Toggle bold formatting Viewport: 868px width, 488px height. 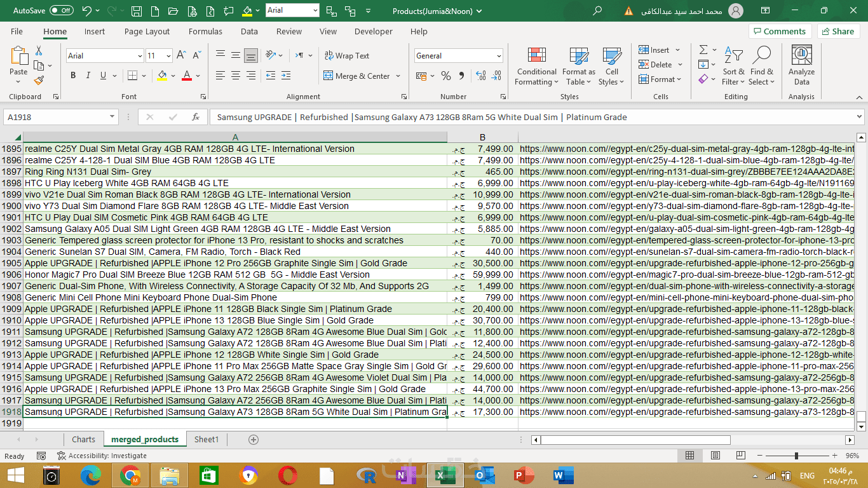[x=73, y=76]
